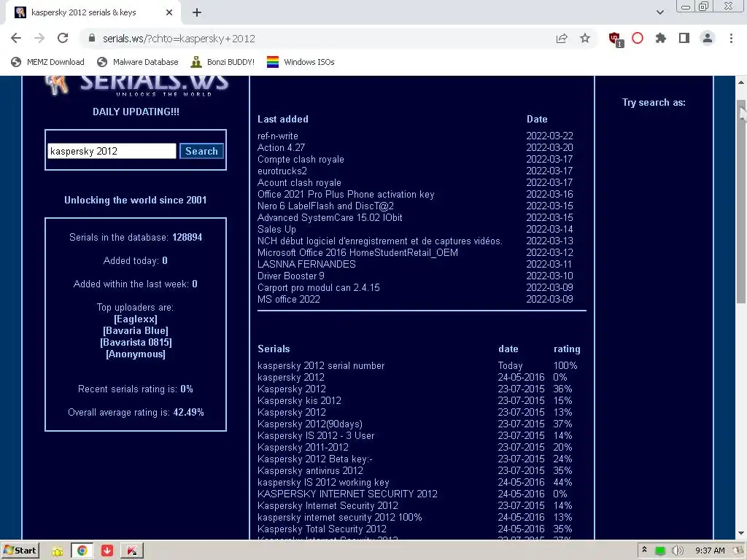
Task: Open kaspersky 2012 serial number result
Action: pyautogui.click(x=321, y=366)
